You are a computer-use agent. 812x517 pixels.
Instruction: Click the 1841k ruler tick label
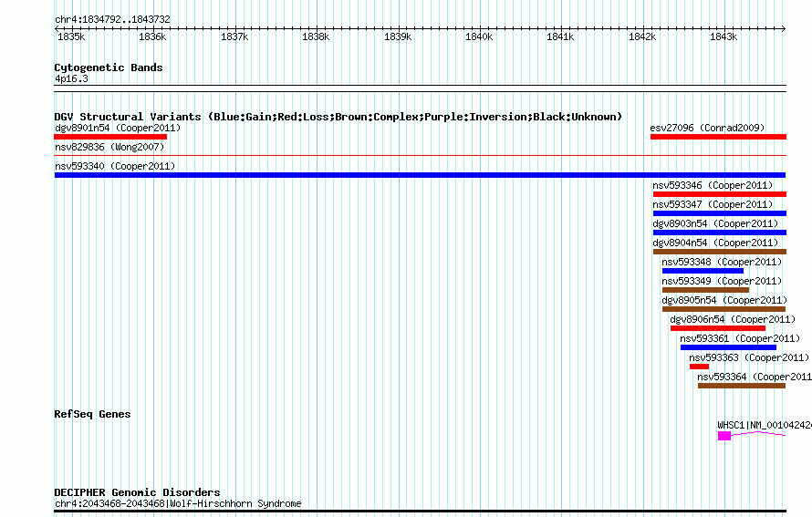560,36
